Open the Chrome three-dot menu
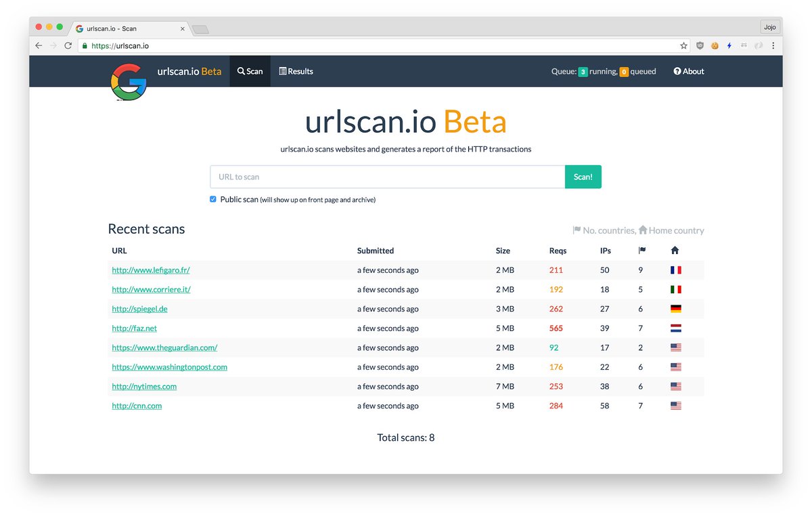812x516 pixels. tap(773, 45)
